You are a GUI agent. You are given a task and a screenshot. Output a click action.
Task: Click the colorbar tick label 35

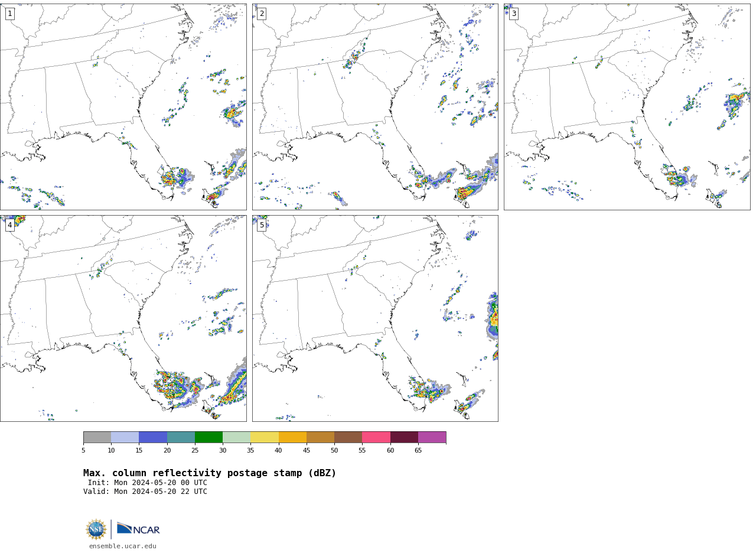click(x=250, y=451)
